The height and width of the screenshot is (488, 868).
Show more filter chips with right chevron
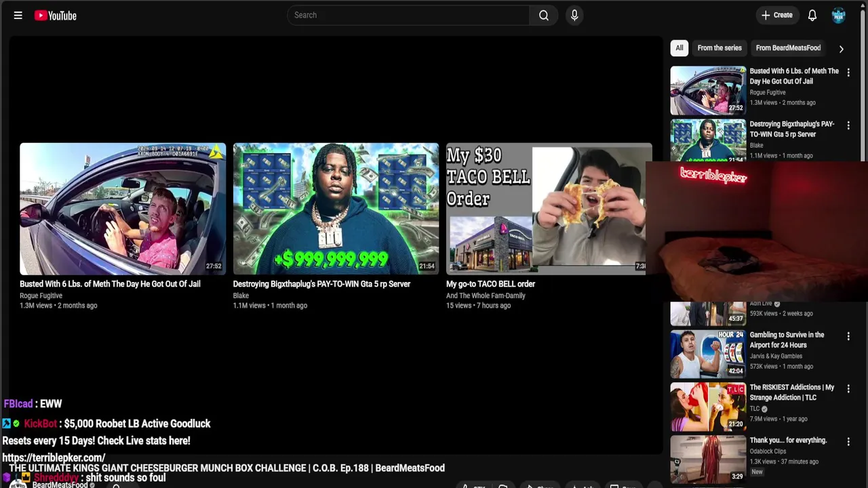coord(841,49)
